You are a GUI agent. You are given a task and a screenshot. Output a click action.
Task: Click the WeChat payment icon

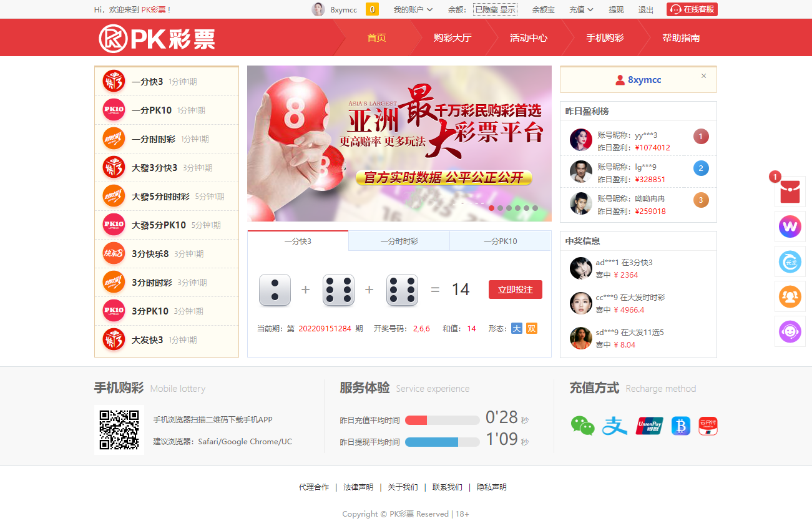[582, 426]
